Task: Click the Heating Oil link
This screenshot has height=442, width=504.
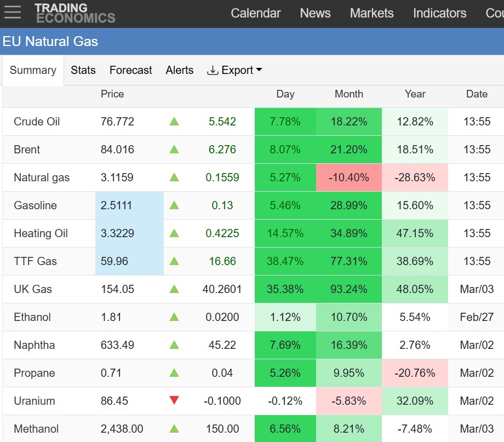Action: (41, 233)
